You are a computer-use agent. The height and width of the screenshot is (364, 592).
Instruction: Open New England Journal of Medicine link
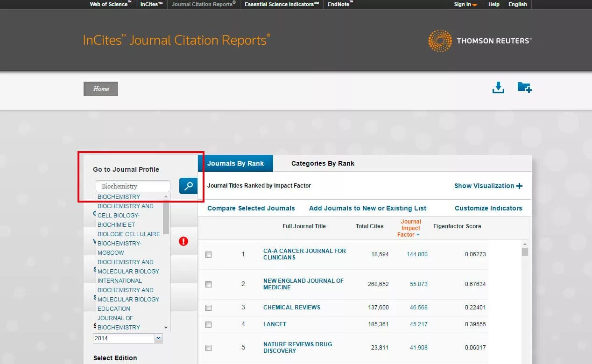303,284
